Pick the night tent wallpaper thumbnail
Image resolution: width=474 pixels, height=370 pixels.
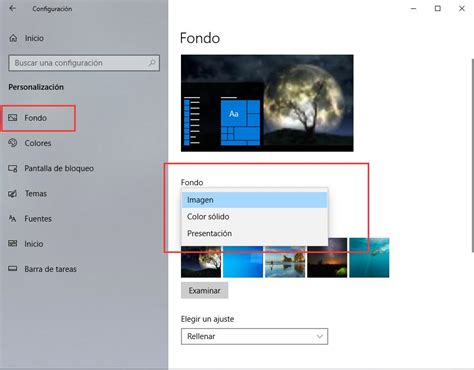(327, 257)
